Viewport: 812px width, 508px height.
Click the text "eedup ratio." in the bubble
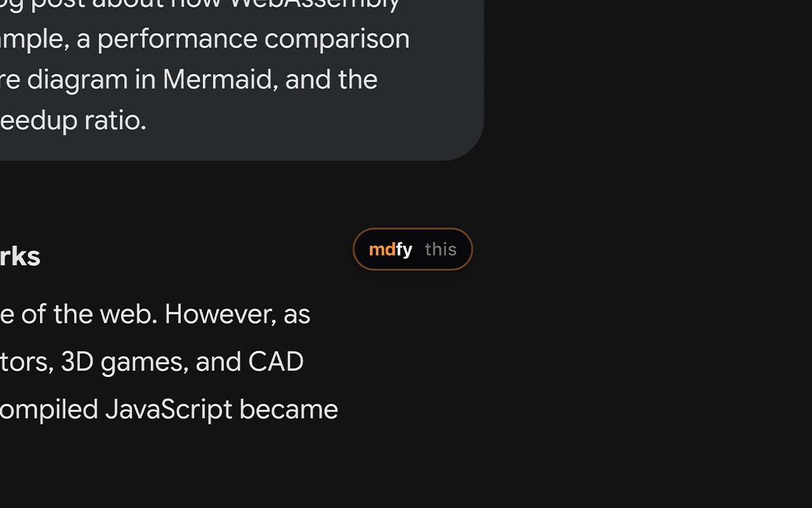pos(73,121)
